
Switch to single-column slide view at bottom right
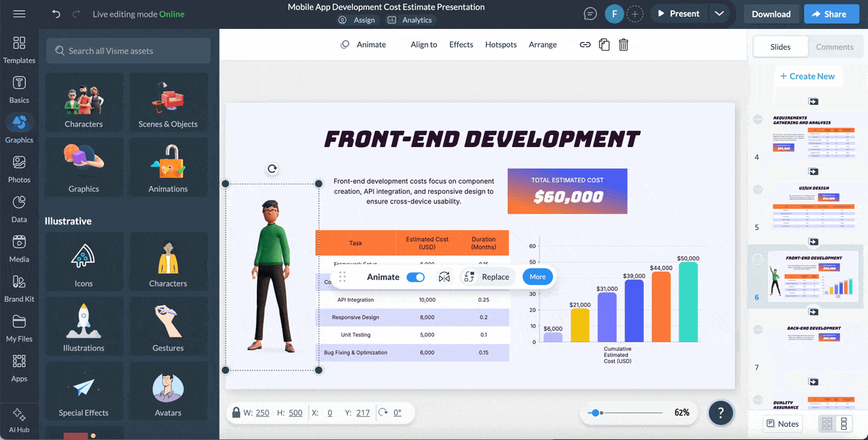pos(845,423)
